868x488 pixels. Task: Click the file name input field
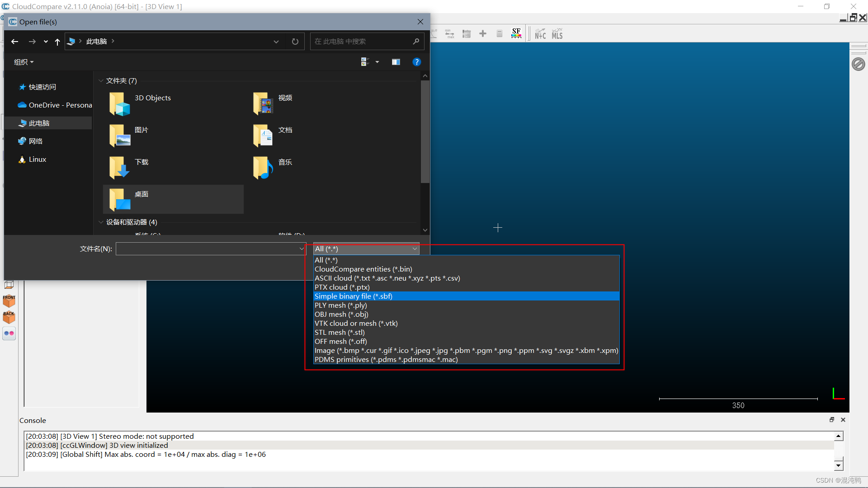(207, 249)
